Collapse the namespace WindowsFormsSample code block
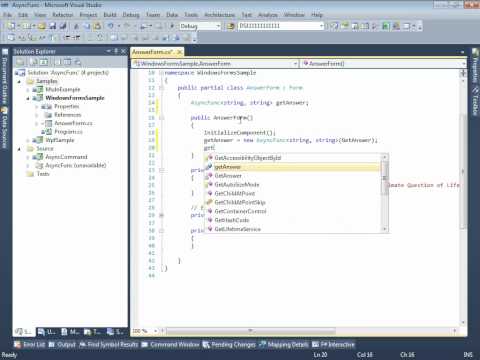The image size is (480, 360). [161, 73]
